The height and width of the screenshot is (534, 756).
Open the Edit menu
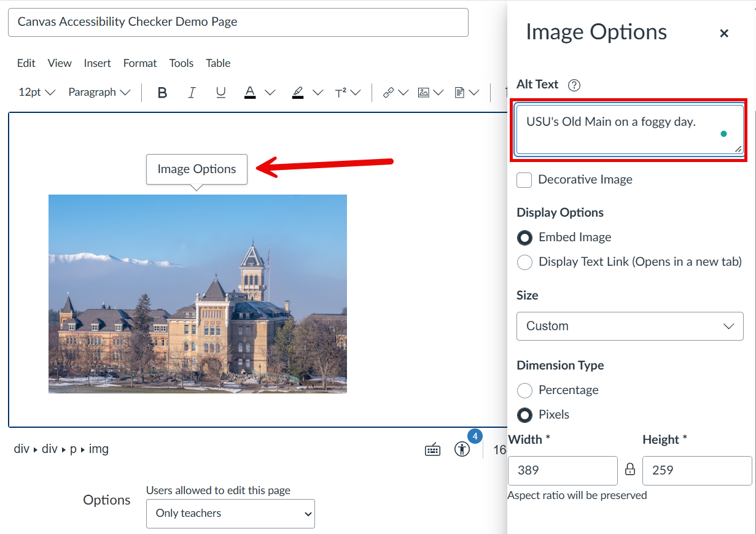click(x=26, y=63)
